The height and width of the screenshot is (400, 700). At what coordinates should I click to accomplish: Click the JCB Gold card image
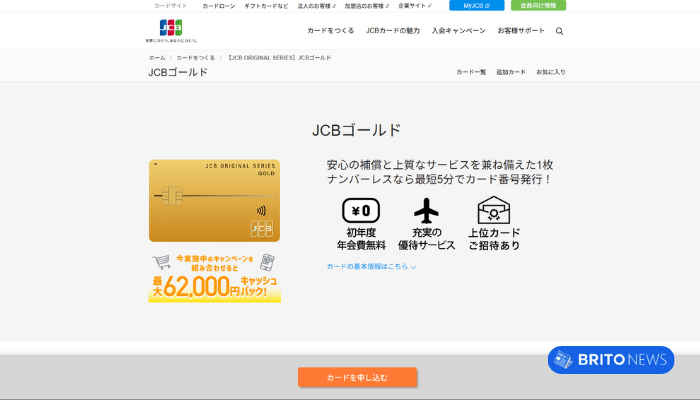coord(214,200)
